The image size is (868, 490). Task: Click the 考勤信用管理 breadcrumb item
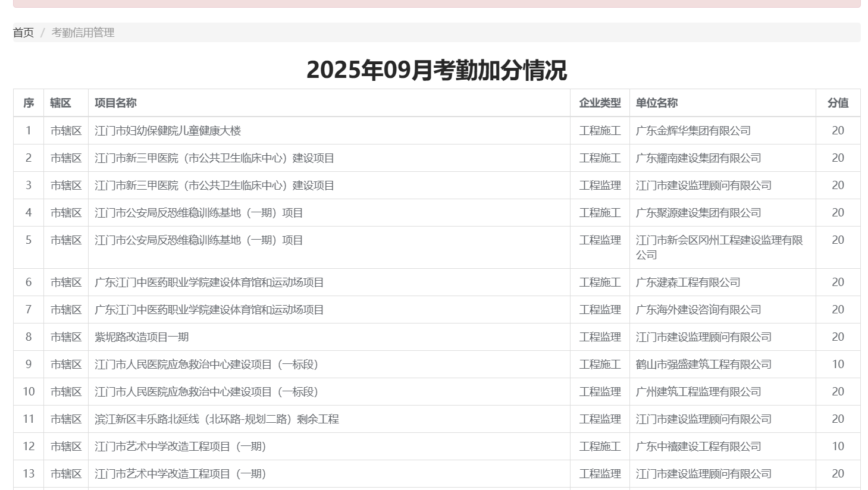coord(83,33)
